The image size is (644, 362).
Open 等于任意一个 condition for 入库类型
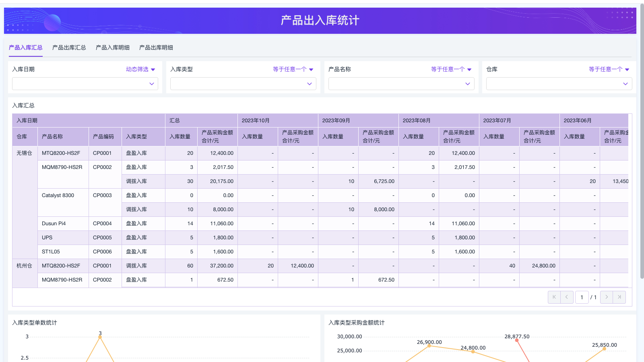click(x=293, y=69)
